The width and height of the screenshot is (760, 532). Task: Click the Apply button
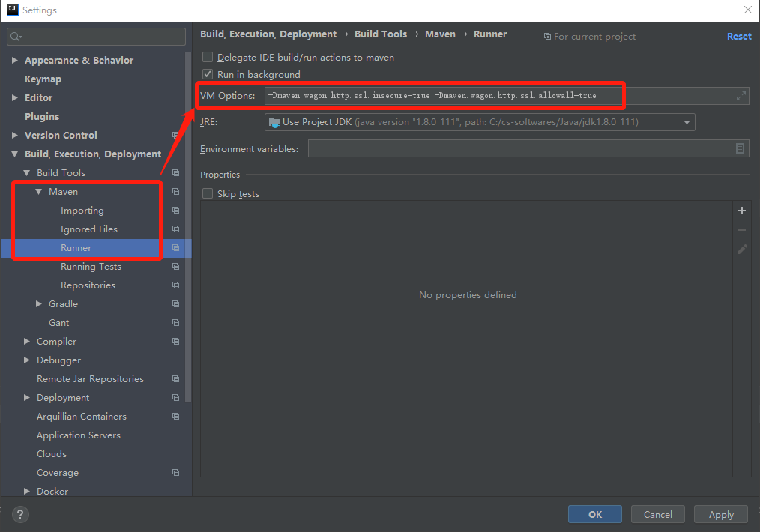pyautogui.click(x=721, y=514)
